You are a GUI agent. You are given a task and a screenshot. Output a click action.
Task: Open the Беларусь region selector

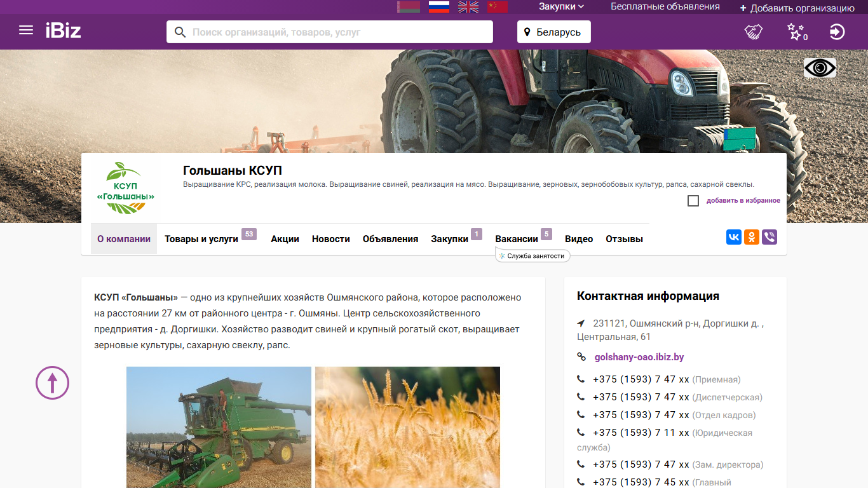[x=554, y=32]
